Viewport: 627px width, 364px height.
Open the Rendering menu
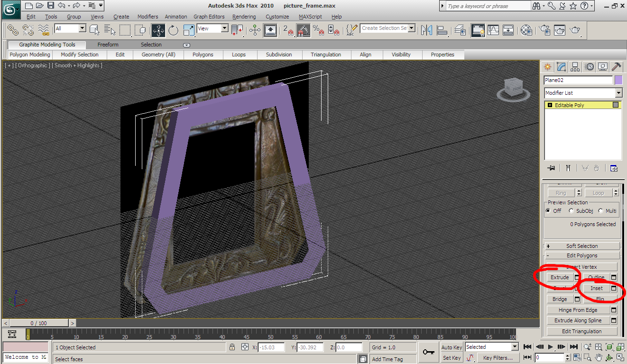(244, 17)
